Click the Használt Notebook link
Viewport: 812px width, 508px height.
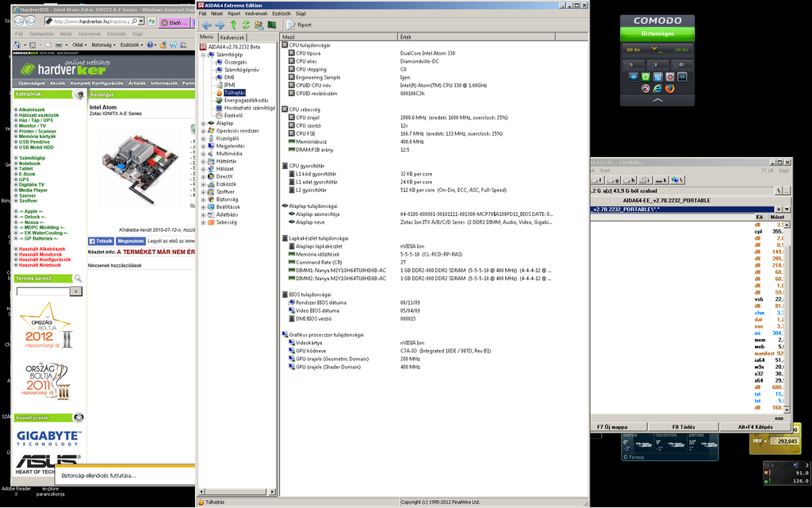coord(40,265)
